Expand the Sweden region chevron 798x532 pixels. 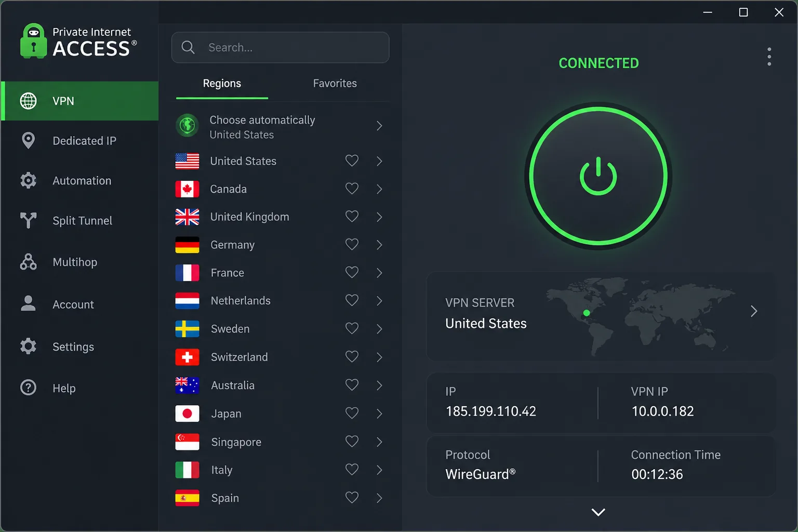coord(379,329)
